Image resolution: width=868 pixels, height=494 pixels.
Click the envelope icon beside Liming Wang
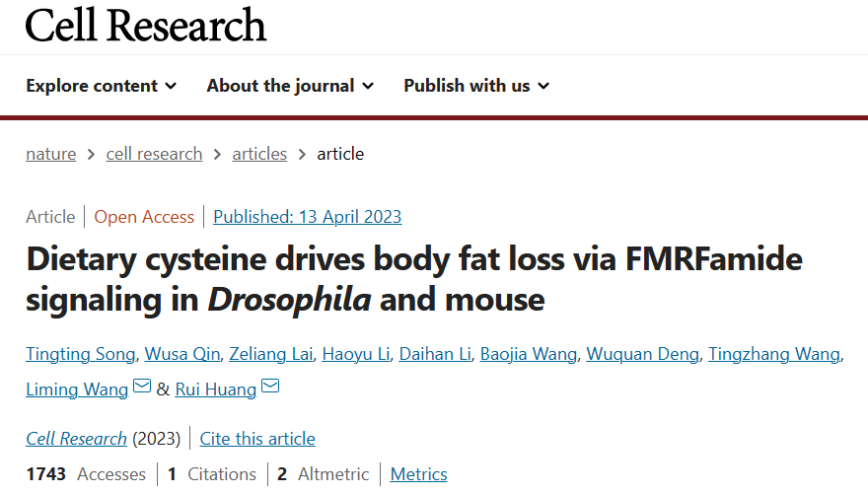coord(142,387)
